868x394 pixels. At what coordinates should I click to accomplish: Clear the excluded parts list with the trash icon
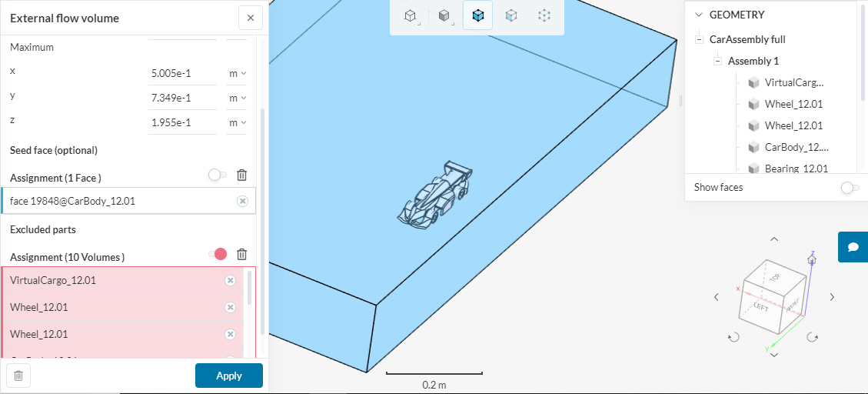point(241,255)
